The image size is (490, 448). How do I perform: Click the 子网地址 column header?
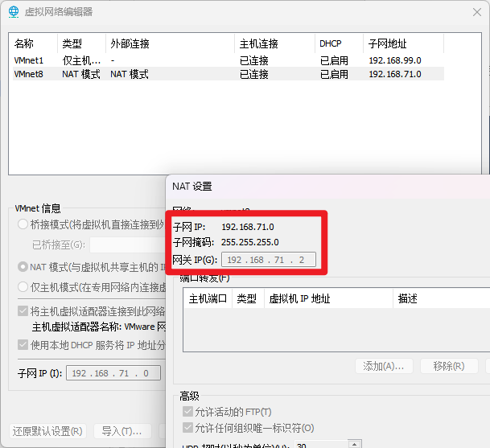tap(387, 43)
